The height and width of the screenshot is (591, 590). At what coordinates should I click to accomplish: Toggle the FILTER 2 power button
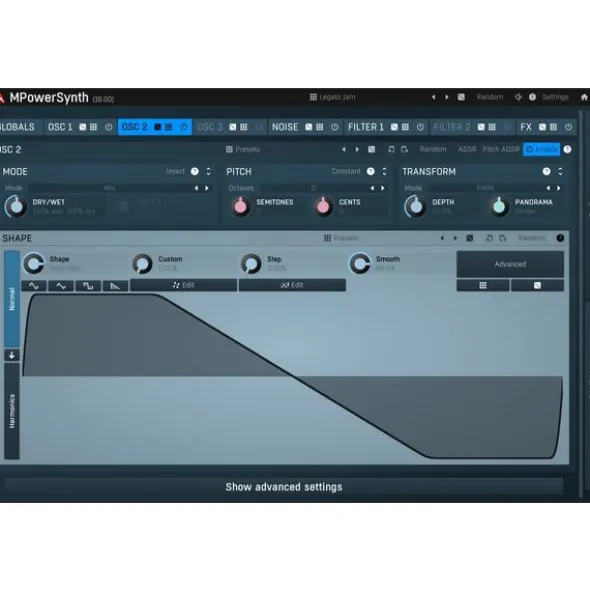[x=507, y=127]
